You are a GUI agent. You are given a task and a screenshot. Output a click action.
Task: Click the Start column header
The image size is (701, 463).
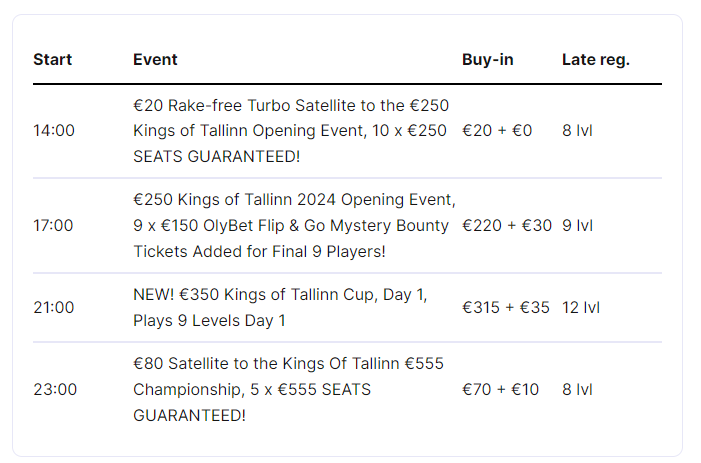tap(52, 60)
